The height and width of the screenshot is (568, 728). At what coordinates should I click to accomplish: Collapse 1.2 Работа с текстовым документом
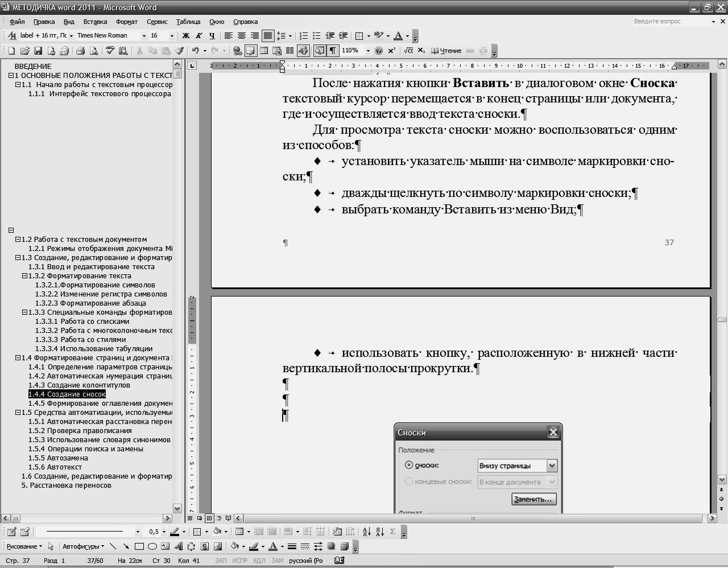(x=18, y=240)
